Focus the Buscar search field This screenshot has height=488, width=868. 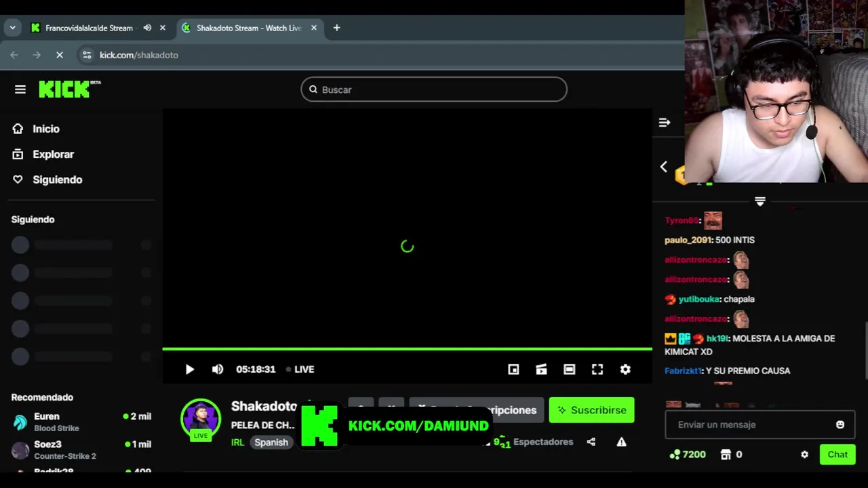pyautogui.click(x=434, y=89)
